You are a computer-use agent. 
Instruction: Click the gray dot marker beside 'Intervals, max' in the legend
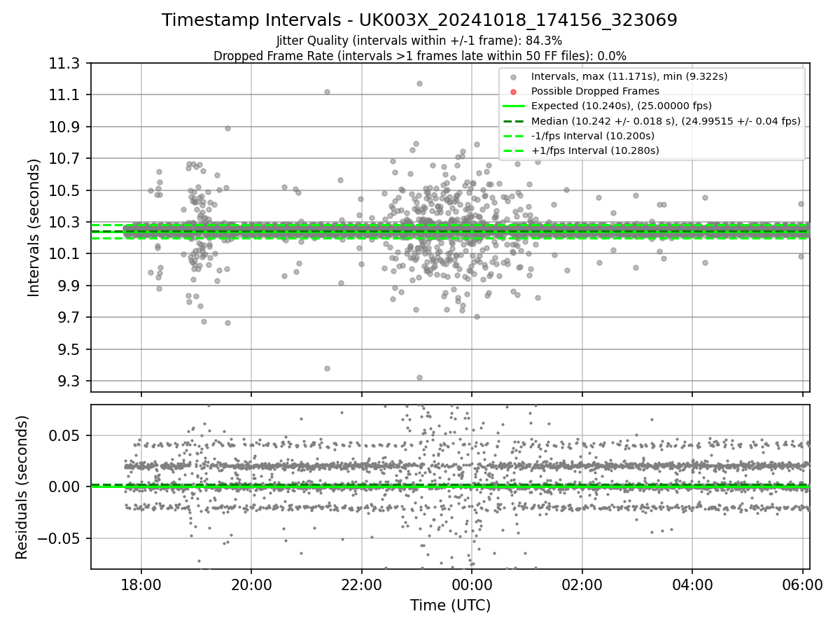pos(513,77)
